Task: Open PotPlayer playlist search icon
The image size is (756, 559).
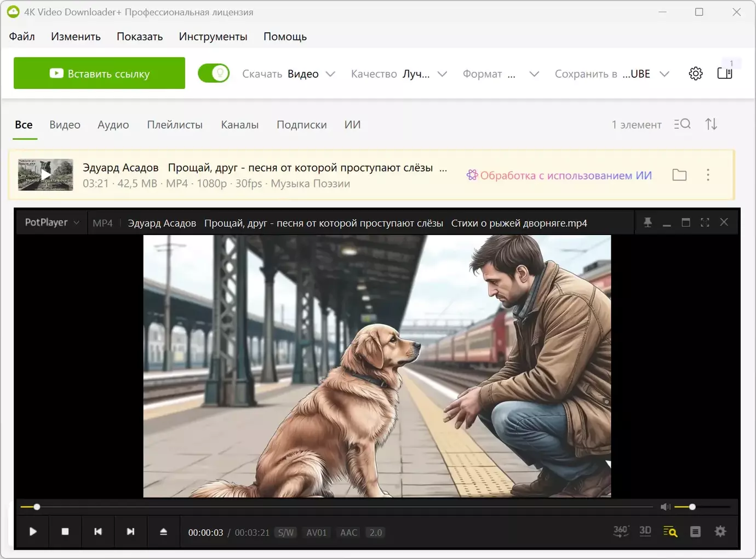Action: point(670,532)
